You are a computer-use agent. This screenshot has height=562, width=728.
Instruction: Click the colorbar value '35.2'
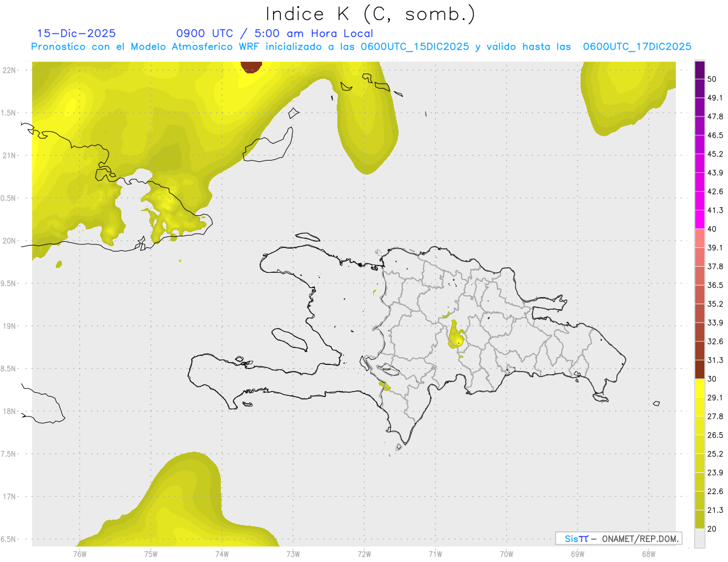click(715, 304)
